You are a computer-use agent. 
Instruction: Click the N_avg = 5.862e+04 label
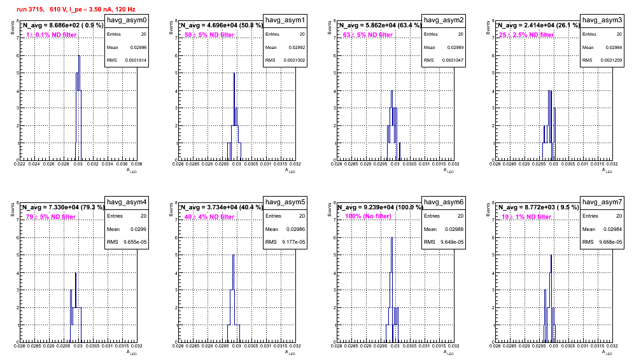click(x=380, y=25)
